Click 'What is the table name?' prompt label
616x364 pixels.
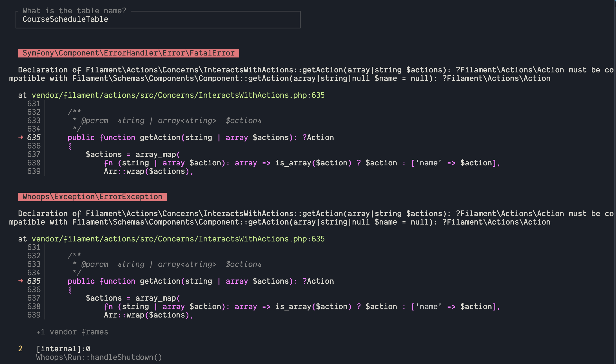74,11
